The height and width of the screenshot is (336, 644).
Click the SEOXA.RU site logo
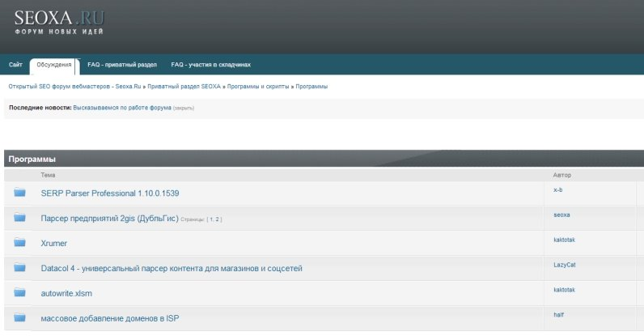click(59, 23)
